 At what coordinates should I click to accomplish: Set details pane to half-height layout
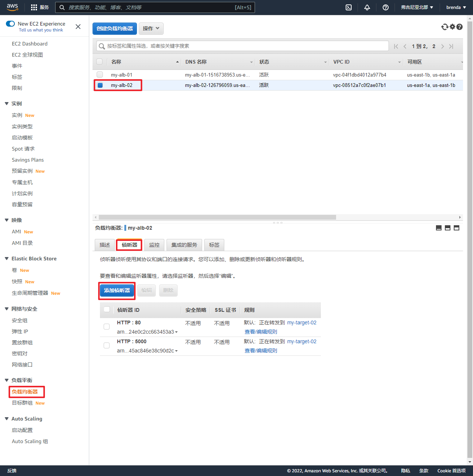point(447,228)
